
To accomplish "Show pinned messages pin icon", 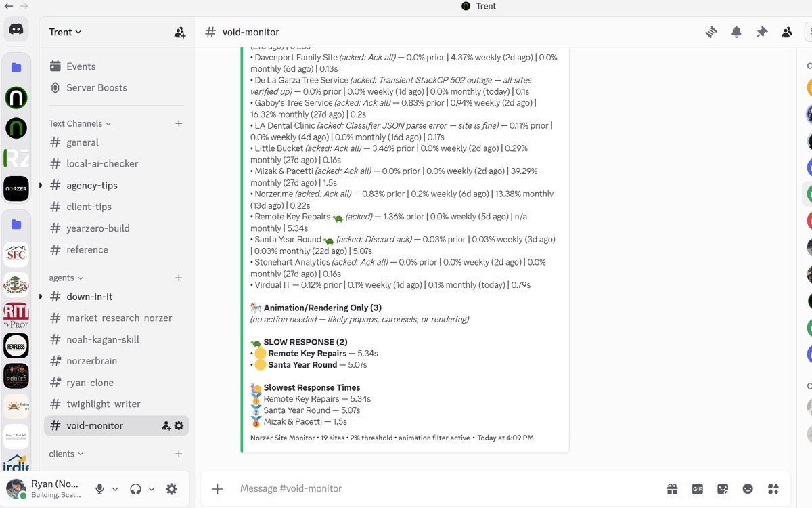I will pyautogui.click(x=762, y=32).
